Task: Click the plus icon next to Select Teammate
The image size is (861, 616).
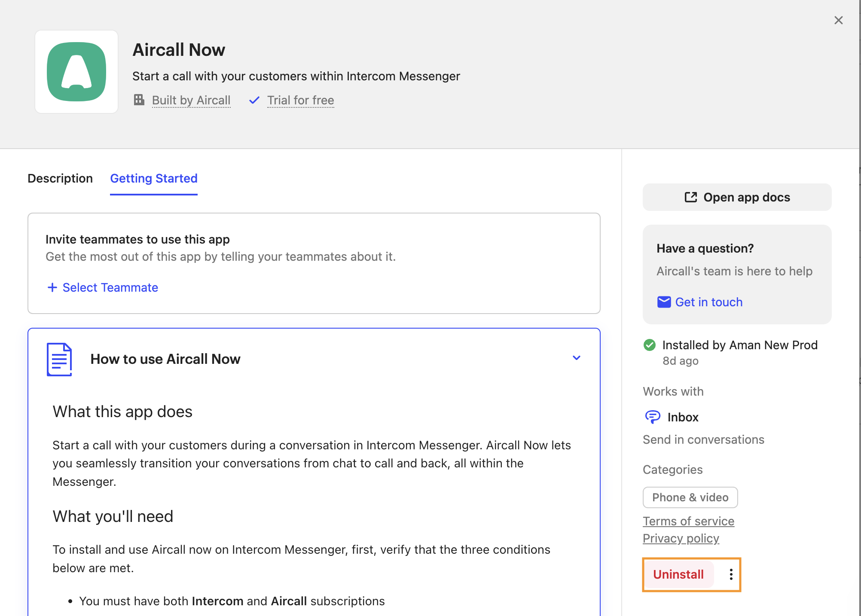Action: (52, 287)
